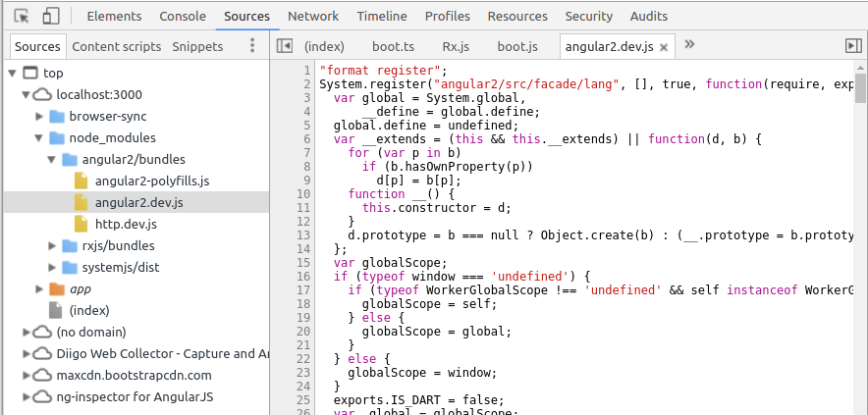868x415 pixels.
Task: Expand the systemjs/dist folder
Action: coord(52,267)
